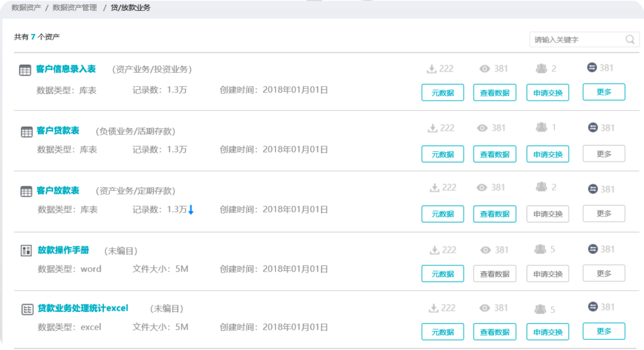Click the download icon in 客户信息录入表 row

pos(432,69)
